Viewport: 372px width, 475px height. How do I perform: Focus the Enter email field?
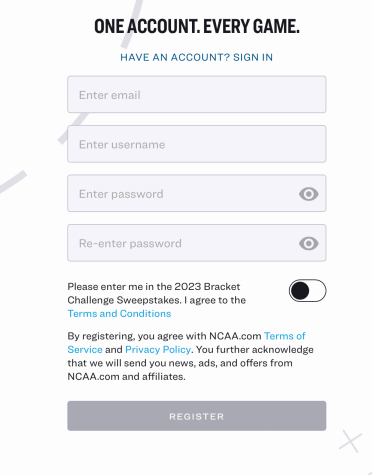pyautogui.click(x=197, y=94)
